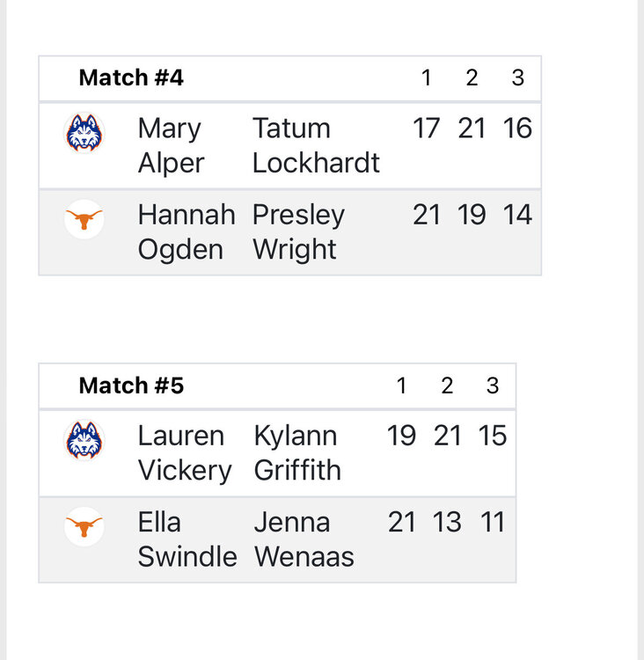Select Presley Wright in Match #4
This screenshot has height=660, width=644.
(x=298, y=231)
